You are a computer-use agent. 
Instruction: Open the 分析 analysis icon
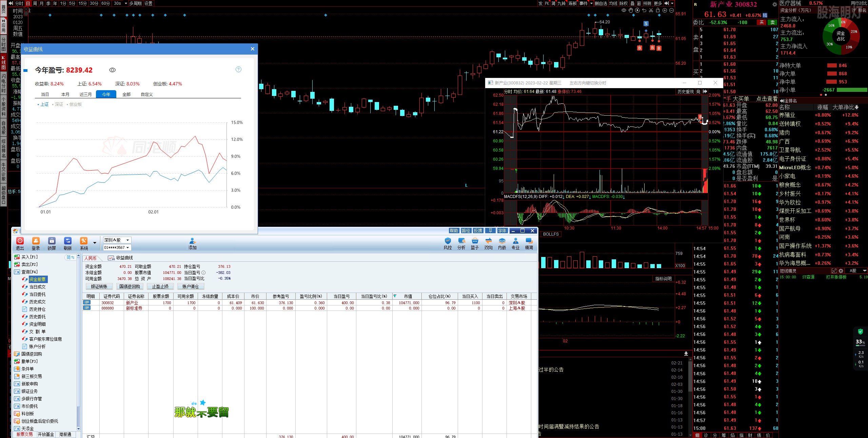(461, 243)
